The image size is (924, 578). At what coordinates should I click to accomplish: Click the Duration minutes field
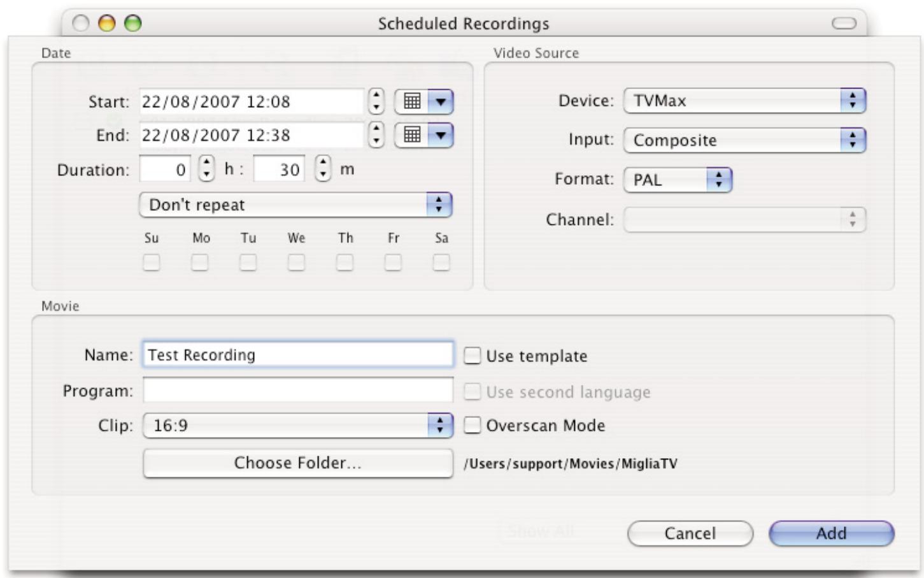pos(279,169)
